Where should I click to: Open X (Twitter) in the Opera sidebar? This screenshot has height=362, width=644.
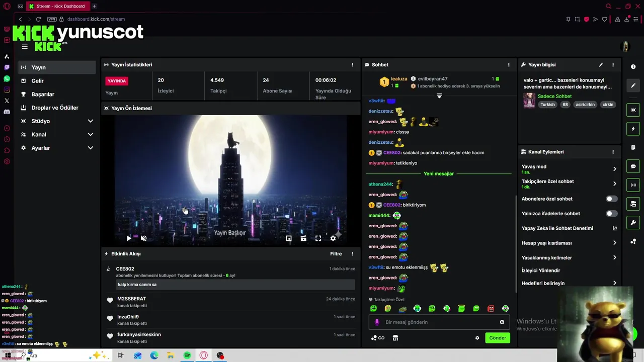pos(7,101)
